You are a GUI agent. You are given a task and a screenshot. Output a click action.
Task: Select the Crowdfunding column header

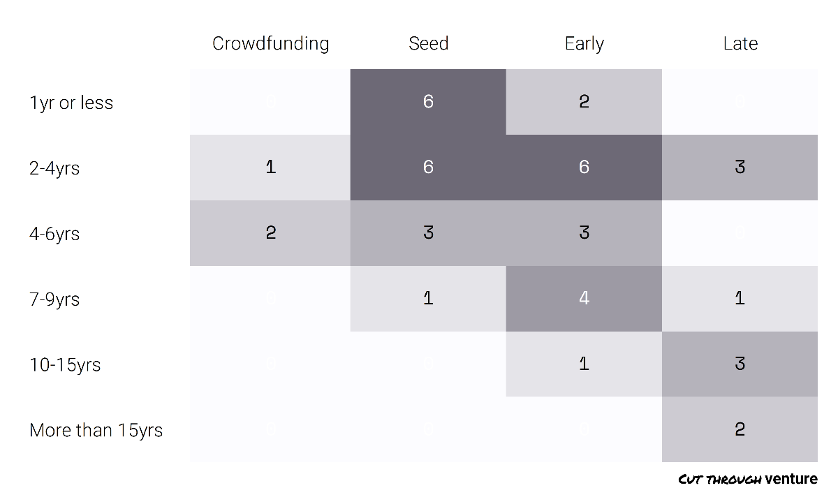click(270, 43)
